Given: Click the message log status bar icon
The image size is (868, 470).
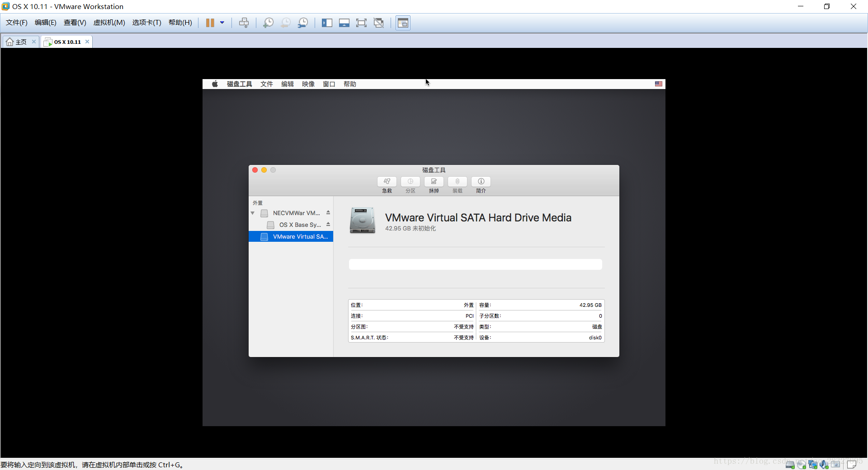Looking at the screenshot, I should coord(852,465).
